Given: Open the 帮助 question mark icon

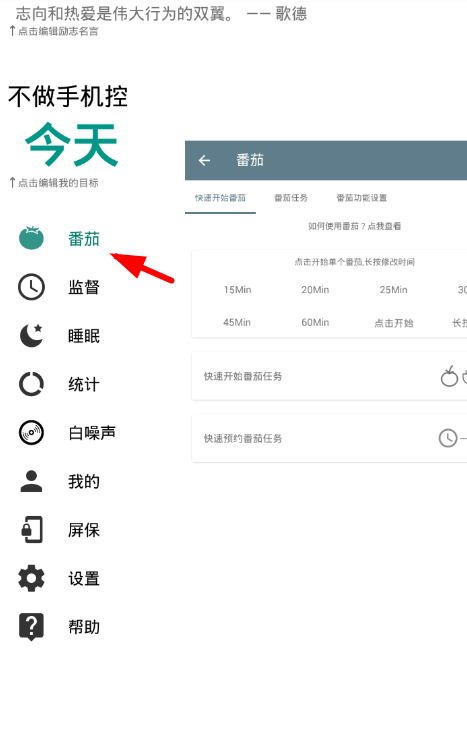Looking at the screenshot, I should (31, 627).
